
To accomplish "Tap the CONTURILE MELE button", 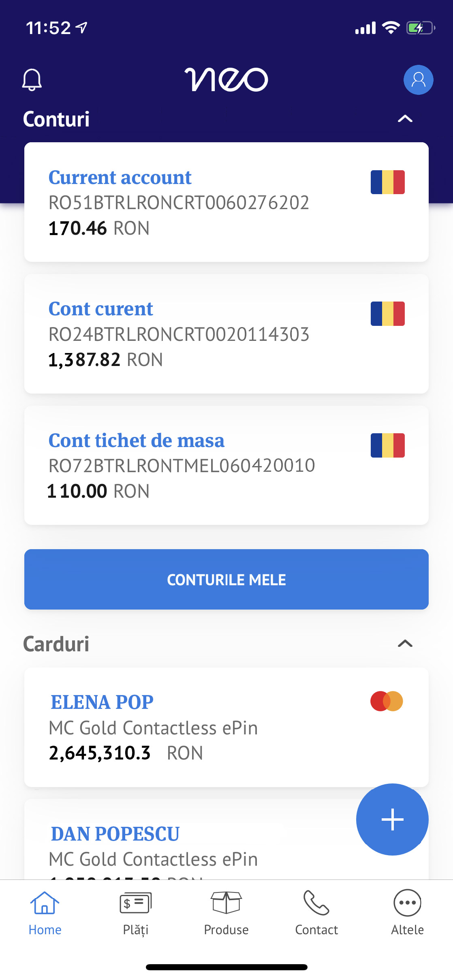I will click(x=226, y=580).
